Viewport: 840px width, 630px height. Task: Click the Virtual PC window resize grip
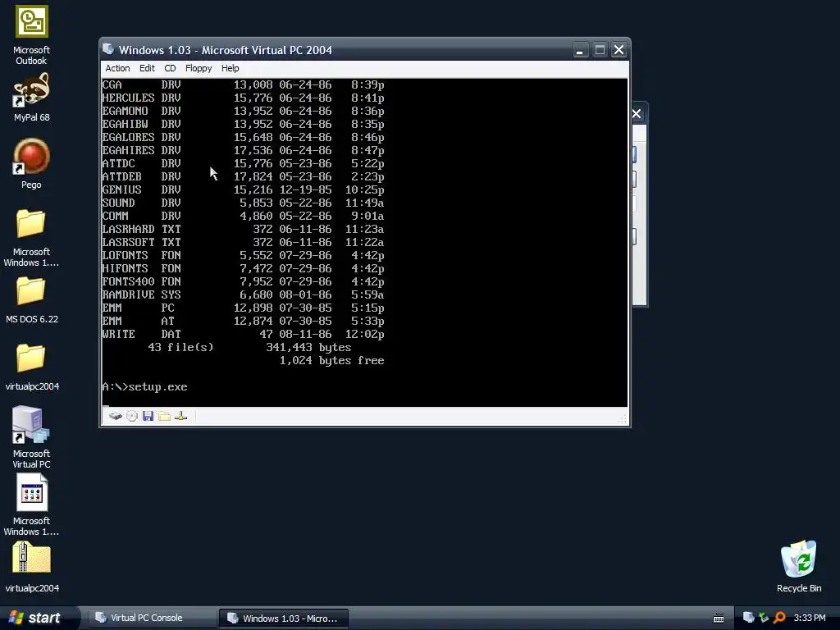622,419
